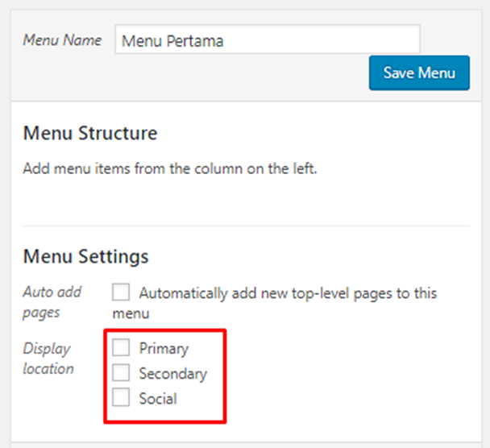The width and height of the screenshot is (490, 448).
Task: Click the divider line above Menu Settings
Action: (245, 225)
